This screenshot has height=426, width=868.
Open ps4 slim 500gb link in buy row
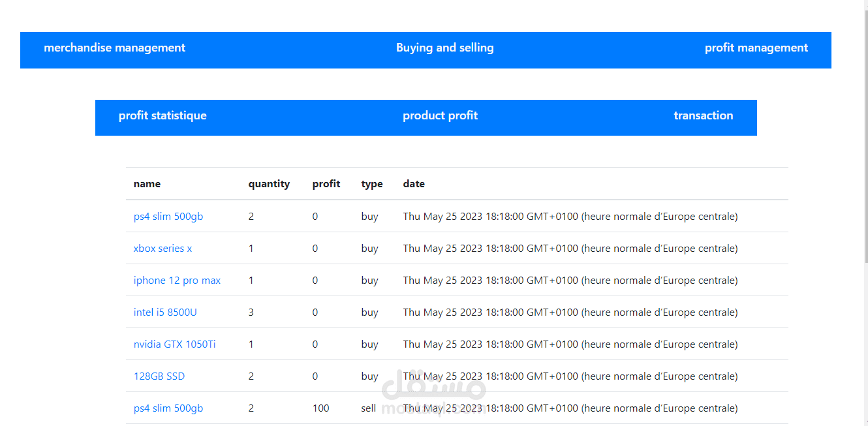click(168, 217)
